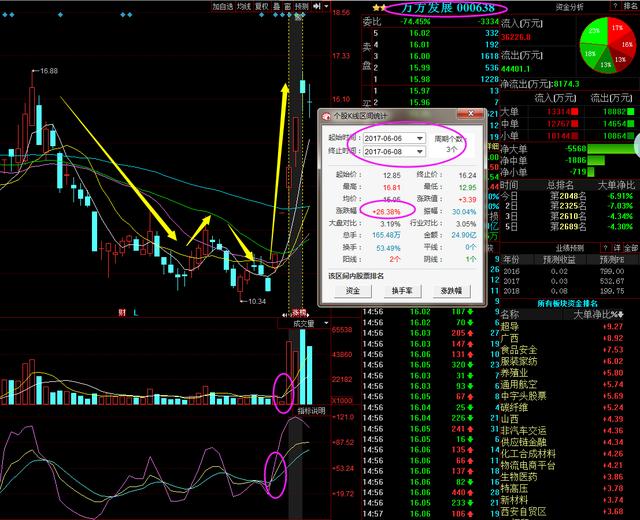Select the 西安自贸区 sector row

point(562,511)
